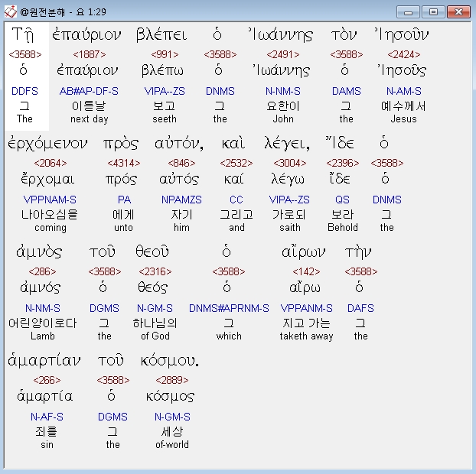The height and width of the screenshot is (474, 476).
Task: Select the lemma βλέπω
Action: click(162, 70)
